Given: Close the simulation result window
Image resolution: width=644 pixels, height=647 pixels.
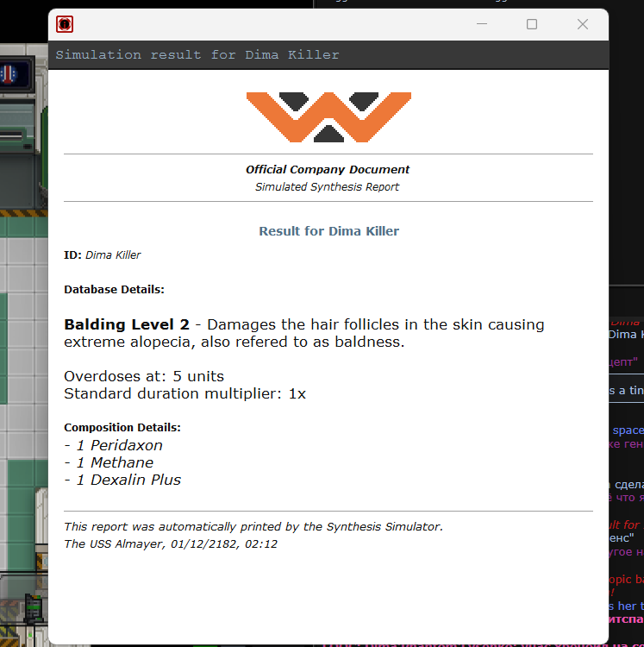Looking at the screenshot, I should (x=583, y=24).
